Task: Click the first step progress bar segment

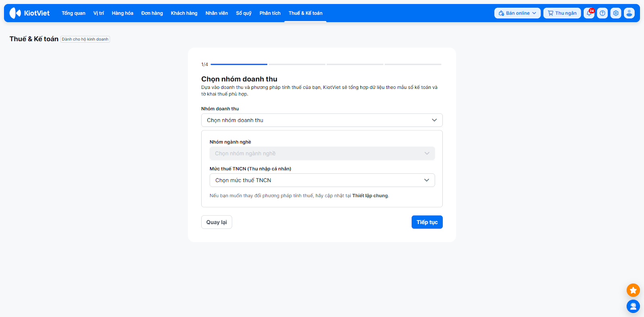Action: pos(239,64)
